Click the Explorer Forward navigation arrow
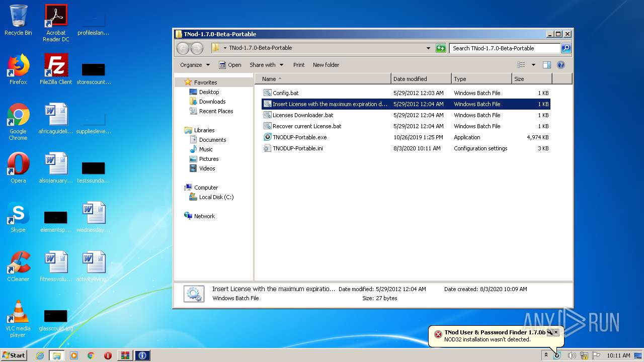The height and width of the screenshot is (362, 644). [197, 48]
